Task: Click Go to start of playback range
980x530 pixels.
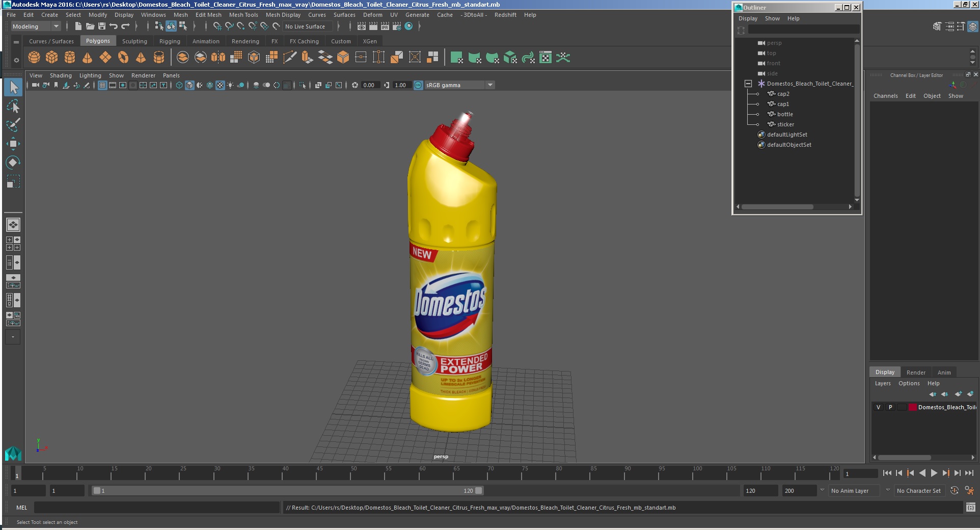Action: [887, 473]
